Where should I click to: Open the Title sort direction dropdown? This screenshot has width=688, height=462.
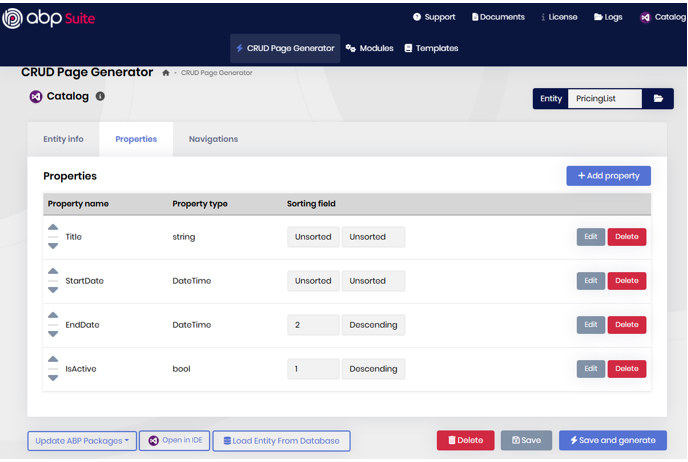[373, 237]
